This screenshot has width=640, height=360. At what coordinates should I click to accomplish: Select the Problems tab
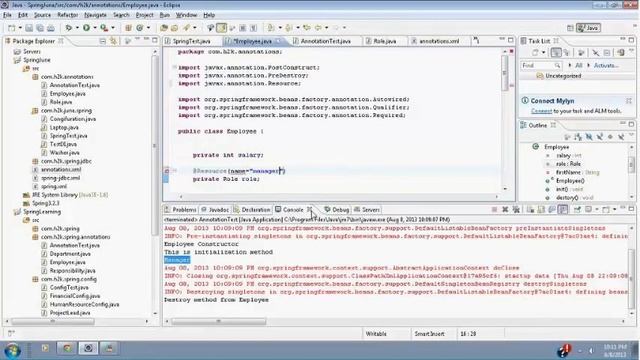coord(180,210)
